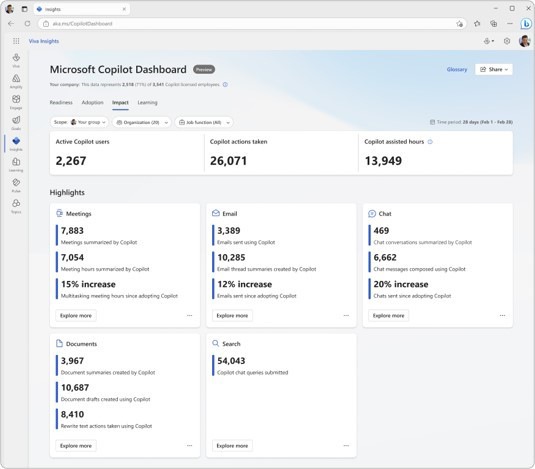The height and width of the screenshot is (469, 535).
Task: Click the Viva Insights header link
Action: point(44,41)
